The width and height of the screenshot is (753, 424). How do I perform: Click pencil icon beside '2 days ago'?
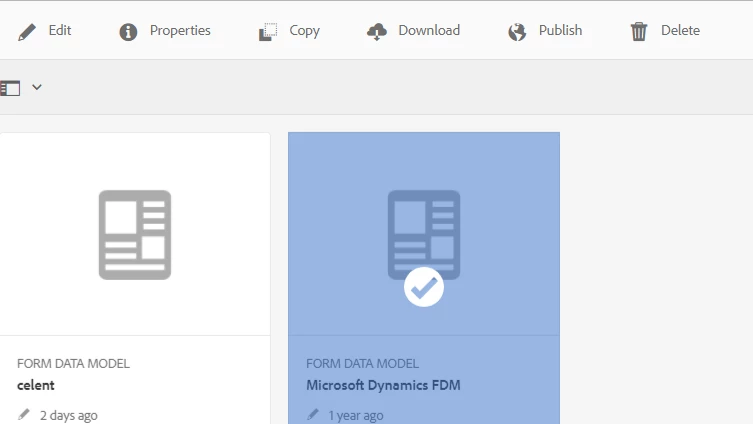24,414
